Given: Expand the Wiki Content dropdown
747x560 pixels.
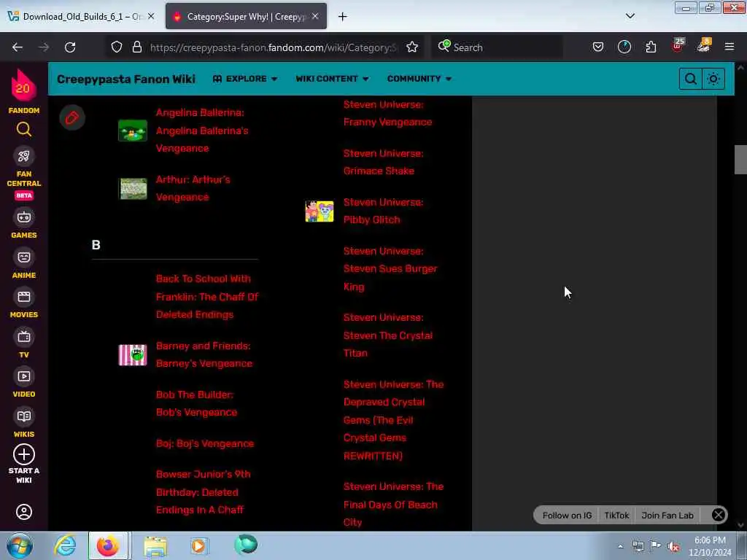Looking at the screenshot, I should (x=332, y=79).
